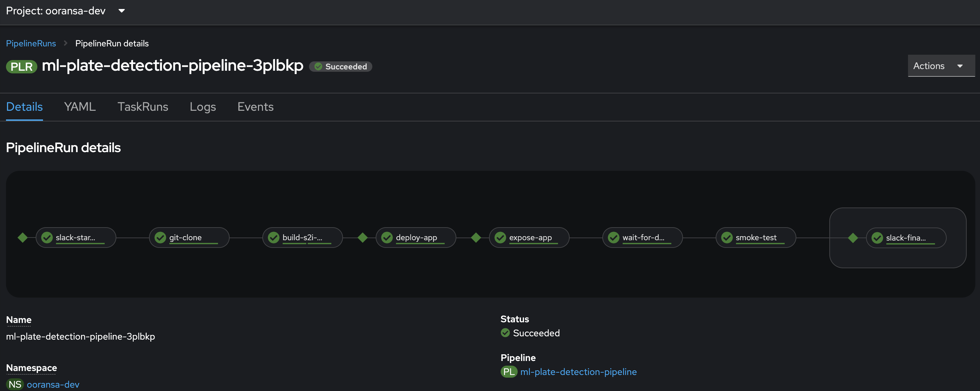Select the build-s2i-... task node
The height and width of the screenshot is (391, 980).
coord(302,238)
